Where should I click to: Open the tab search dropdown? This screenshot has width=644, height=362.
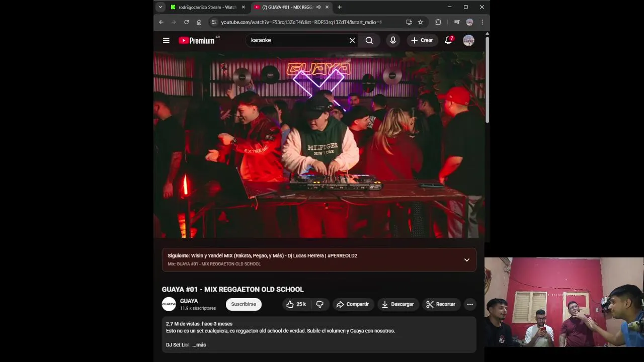pos(160,7)
